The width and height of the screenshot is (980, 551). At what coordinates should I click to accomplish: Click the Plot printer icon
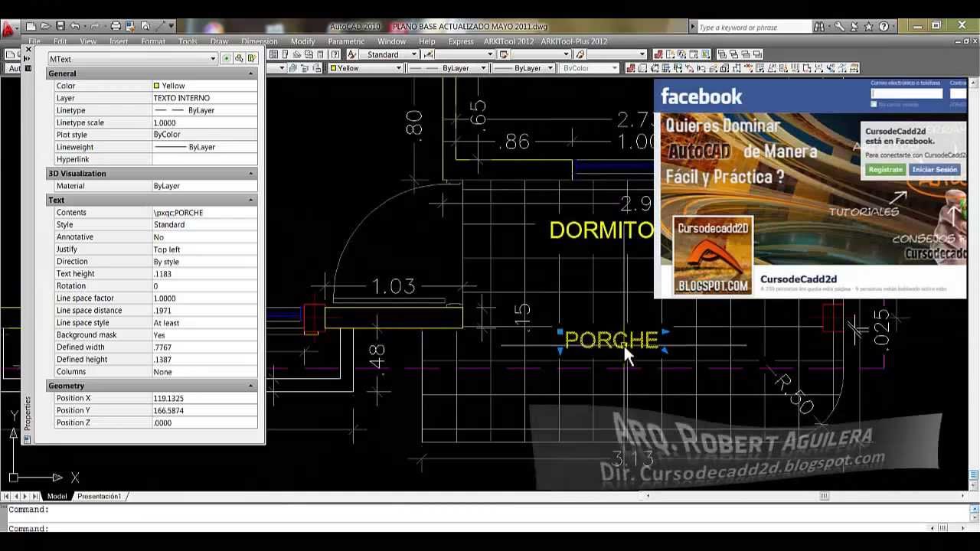pos(116,26)
